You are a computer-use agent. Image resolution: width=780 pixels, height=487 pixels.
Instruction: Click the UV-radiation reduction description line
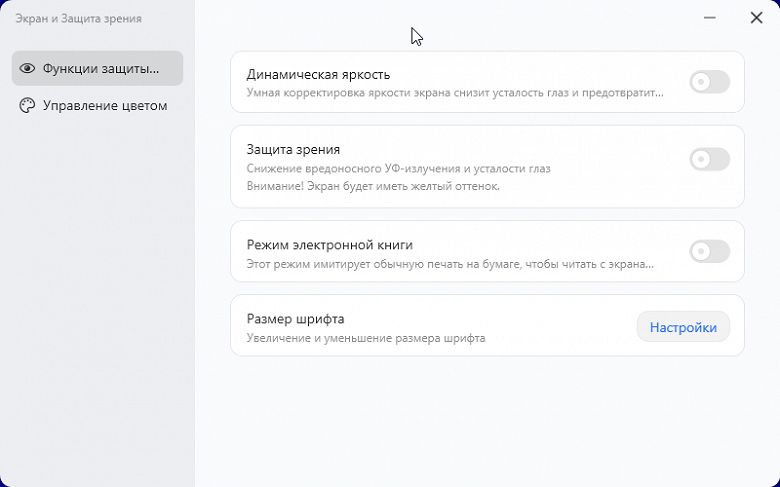[398, 168]
